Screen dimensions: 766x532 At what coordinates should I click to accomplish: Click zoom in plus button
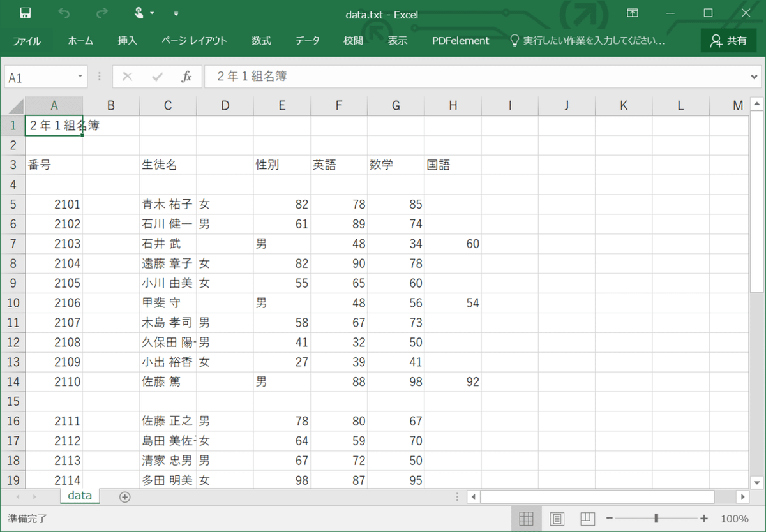coord(704,519)
